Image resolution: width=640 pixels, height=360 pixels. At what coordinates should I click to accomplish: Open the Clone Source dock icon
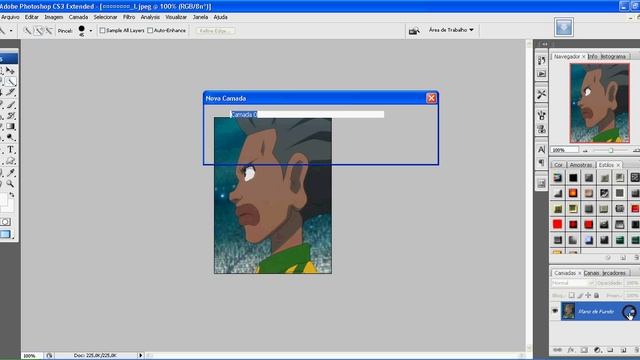pyautogui.click(x=541, y=129)
